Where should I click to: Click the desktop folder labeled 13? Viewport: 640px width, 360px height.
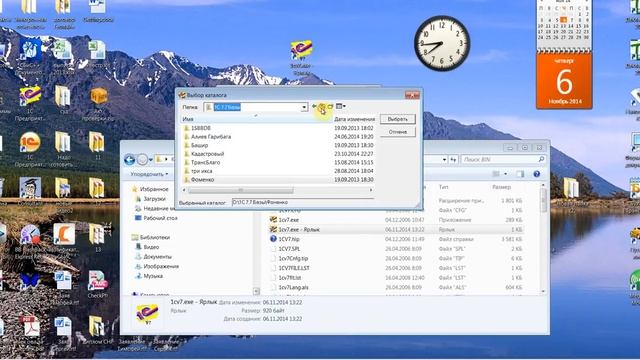97,238
